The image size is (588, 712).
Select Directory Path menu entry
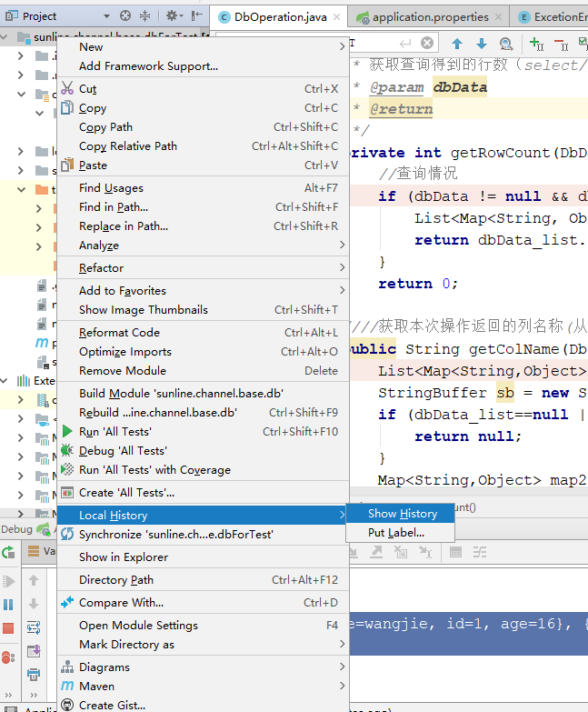204,579
